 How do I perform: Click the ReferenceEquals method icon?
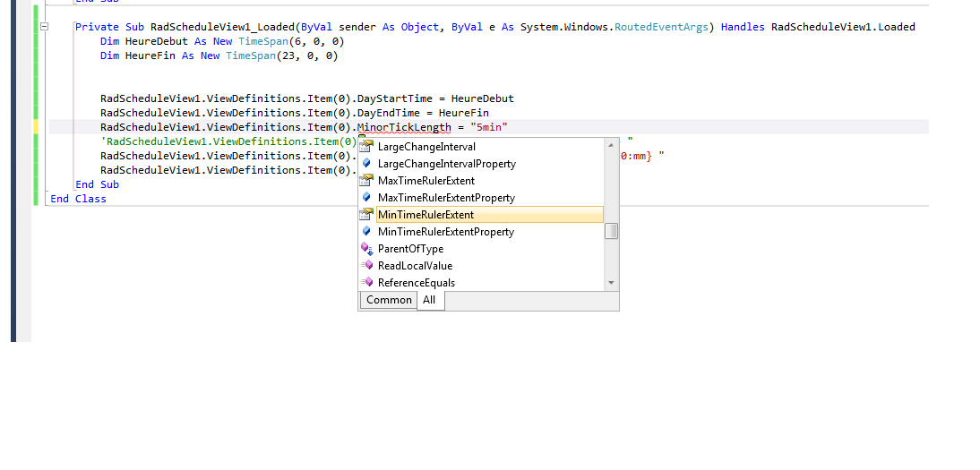(x=367, y=283)
